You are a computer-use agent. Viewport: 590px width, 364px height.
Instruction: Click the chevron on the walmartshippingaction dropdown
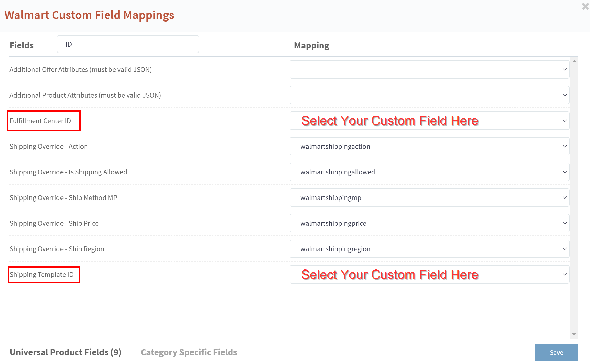click(565, 146)
